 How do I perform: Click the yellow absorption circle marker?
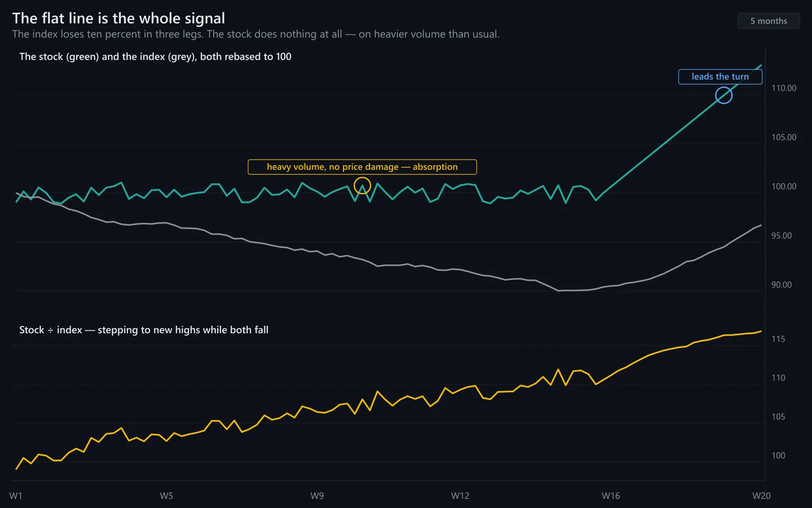coord(362,186)
